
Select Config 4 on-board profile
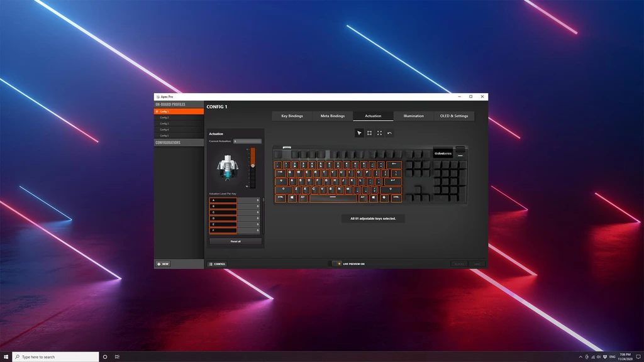[165, 129]
